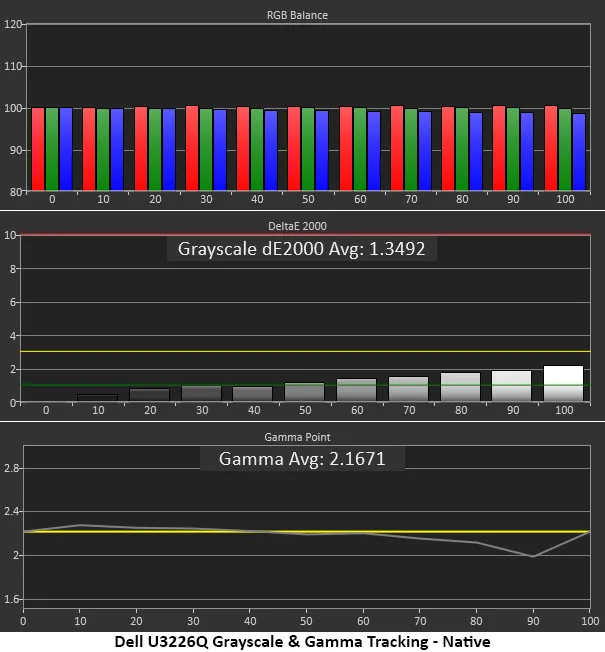The image size is (605, 652).
Task: Click the RGB Balance chart title
Action: click(303, 16)
